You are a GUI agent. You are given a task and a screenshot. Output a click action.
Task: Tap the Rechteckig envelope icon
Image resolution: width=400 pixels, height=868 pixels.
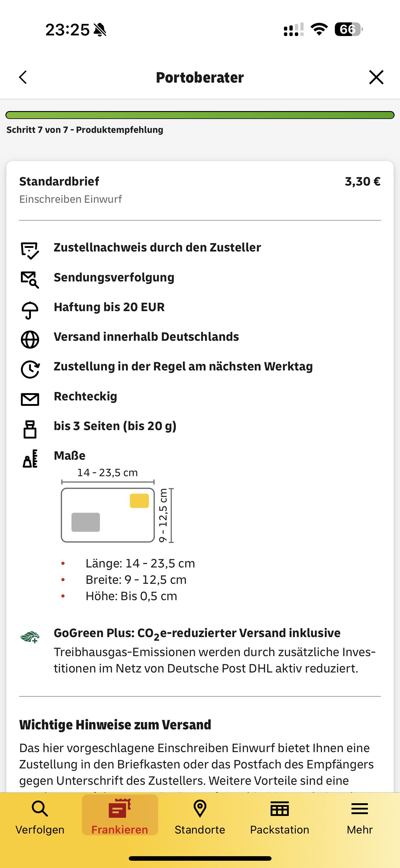click(30, 399)
